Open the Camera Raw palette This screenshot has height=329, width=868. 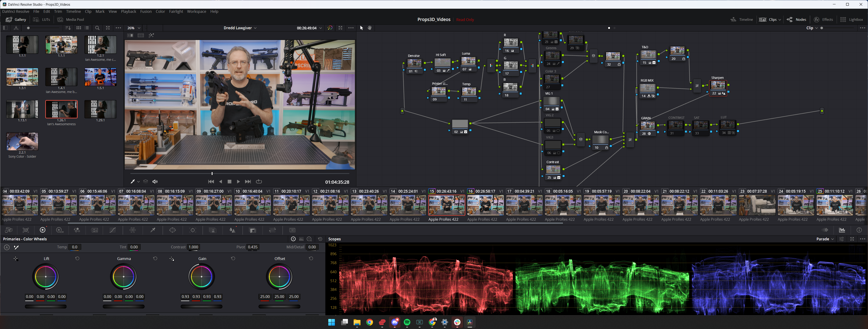coord(9,230)
